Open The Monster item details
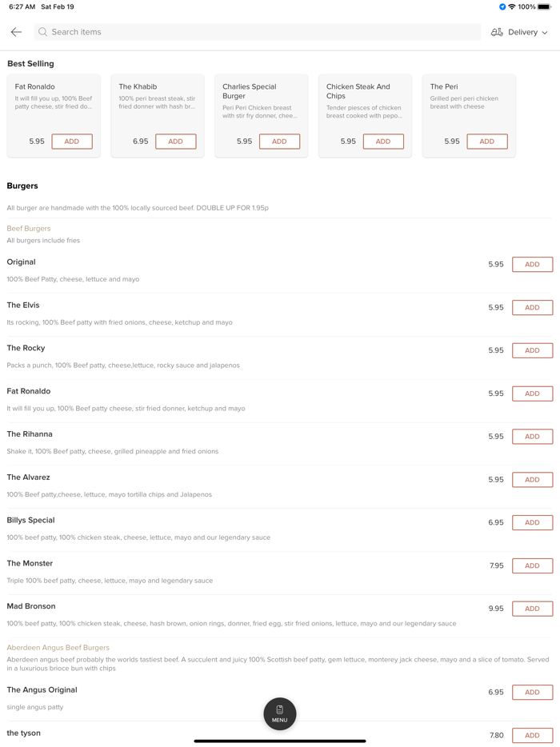560x747 pixels. coord(30,563)
